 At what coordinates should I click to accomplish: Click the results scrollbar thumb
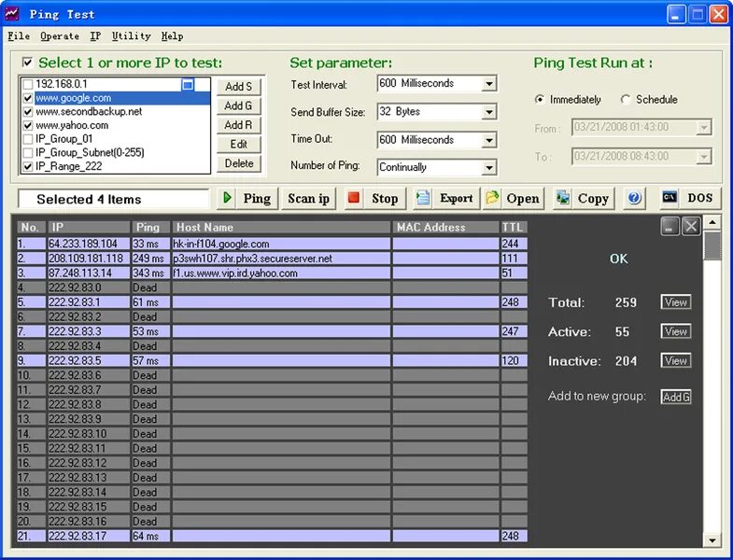tap(712, 245)
